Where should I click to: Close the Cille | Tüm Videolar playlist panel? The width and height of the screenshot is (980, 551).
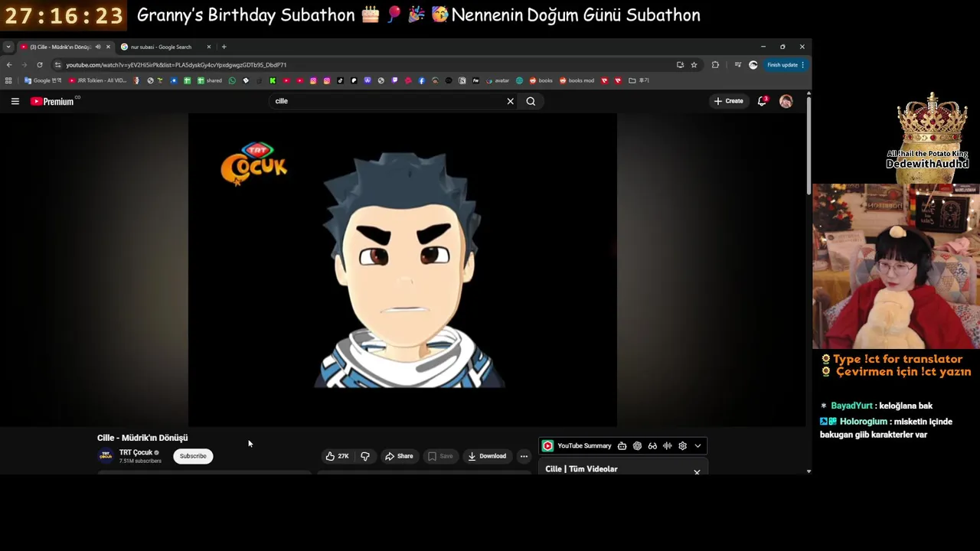[x=697, y=471]
